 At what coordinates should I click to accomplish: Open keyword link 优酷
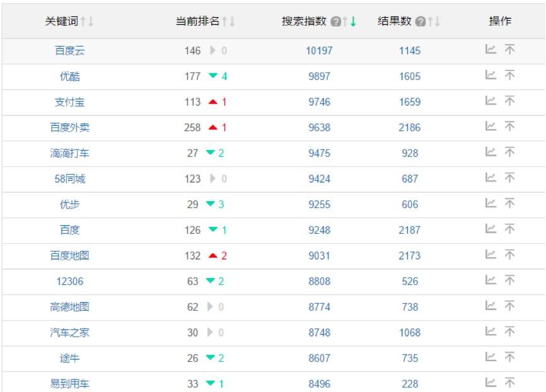pyautogui.click(x=69, y=76)
